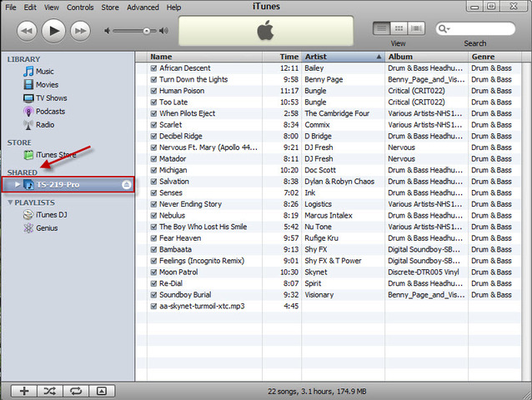Sort by the Album column
The height and width of the screenshot is (400, 532).
(426, 57)
